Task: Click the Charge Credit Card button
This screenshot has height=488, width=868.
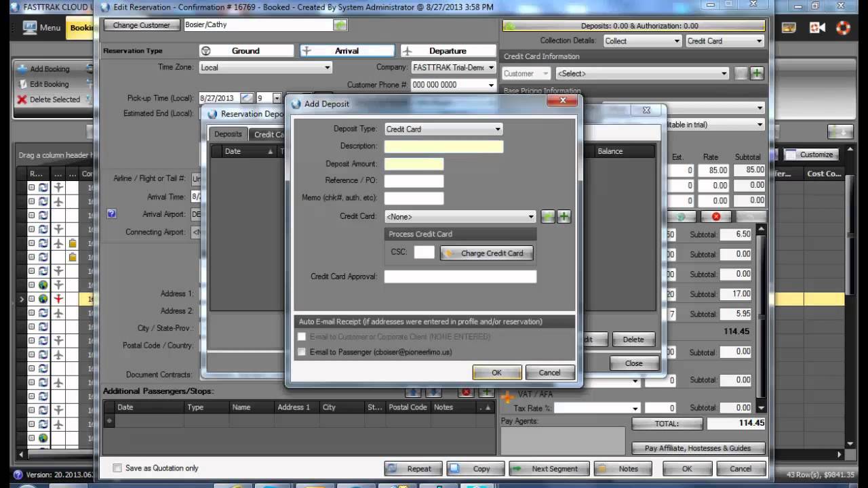Action: click(487, 253)
